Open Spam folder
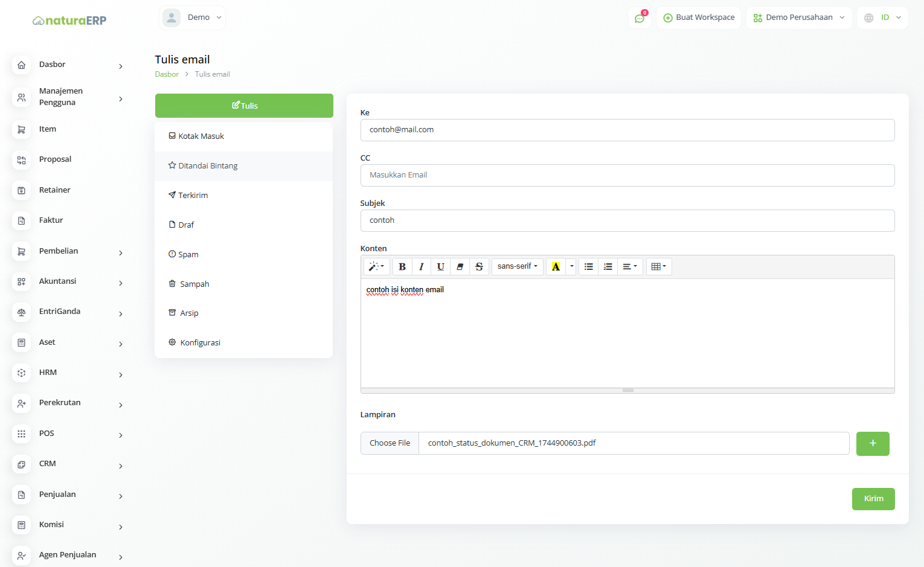Screen dimensions: 924x567 pos(243,255)
